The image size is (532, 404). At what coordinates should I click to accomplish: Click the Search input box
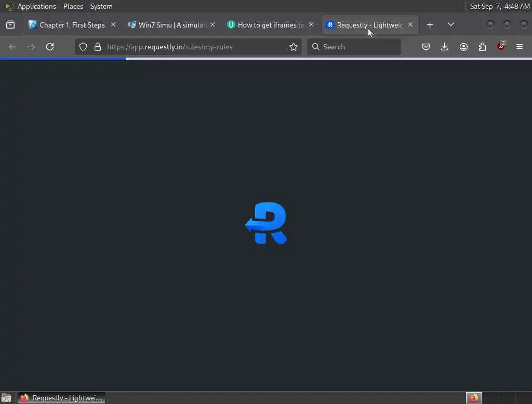(354, 47)
